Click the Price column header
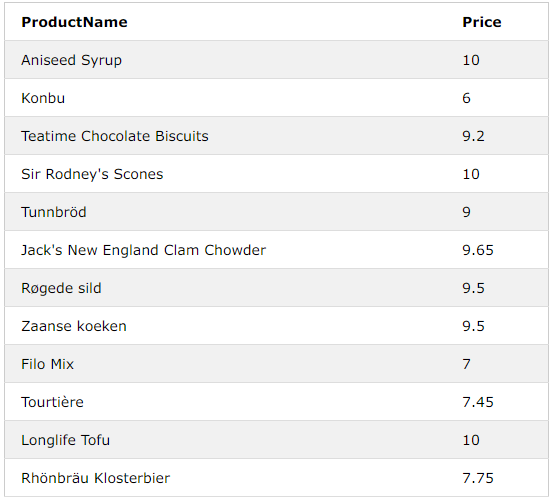Viewport: 554px width, 502px height. [482, 22]
